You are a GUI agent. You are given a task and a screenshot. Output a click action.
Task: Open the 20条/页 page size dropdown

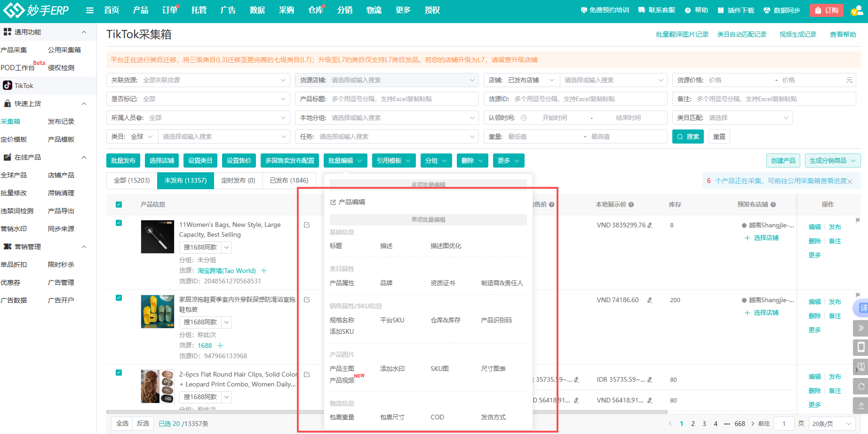coord(831,424)
